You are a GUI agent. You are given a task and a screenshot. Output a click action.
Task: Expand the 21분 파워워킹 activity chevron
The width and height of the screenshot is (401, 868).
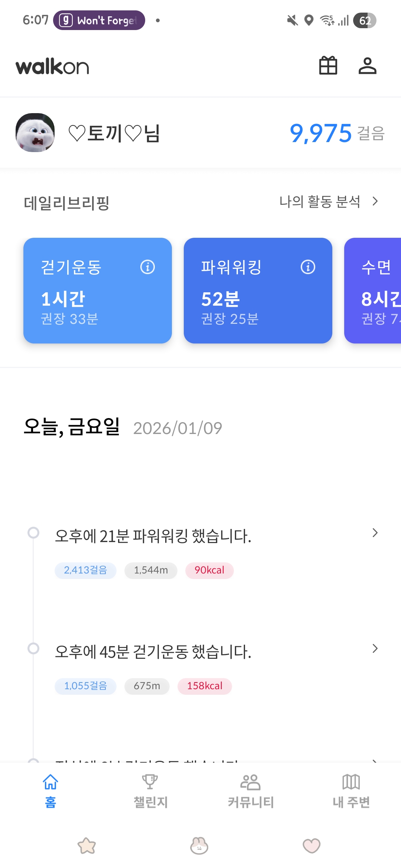pos(375,533)
